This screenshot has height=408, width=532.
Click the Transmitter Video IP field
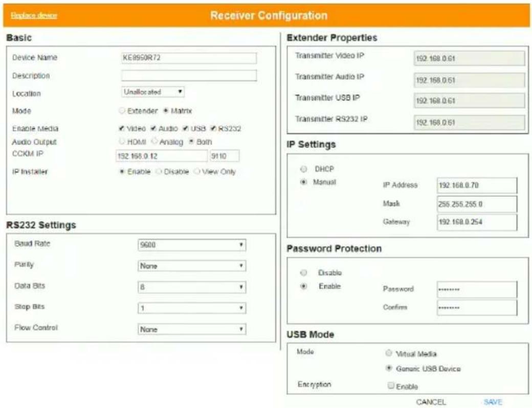click(x=469, y=58)
